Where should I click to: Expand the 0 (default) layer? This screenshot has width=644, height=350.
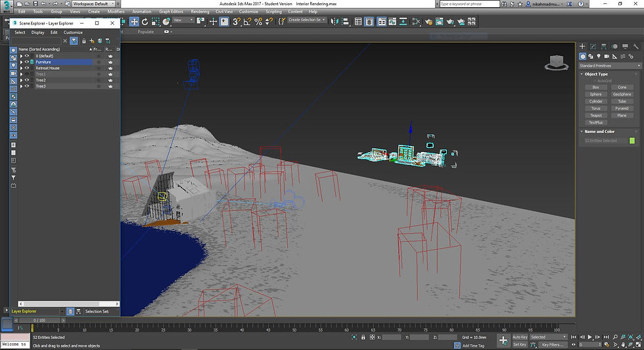[21, 56]
